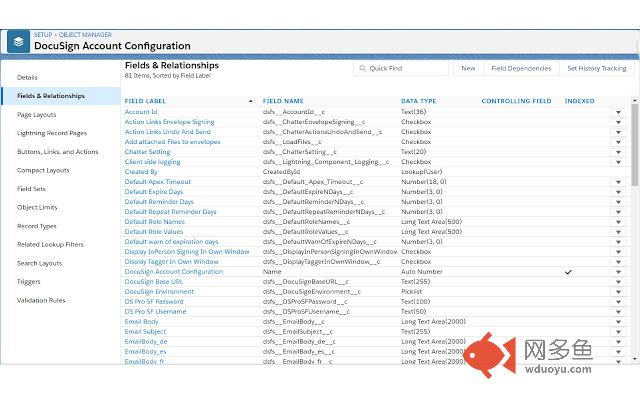The image size is (640, 400).
Task: Sort by Controlling Field column header
Action: (516, 101)
